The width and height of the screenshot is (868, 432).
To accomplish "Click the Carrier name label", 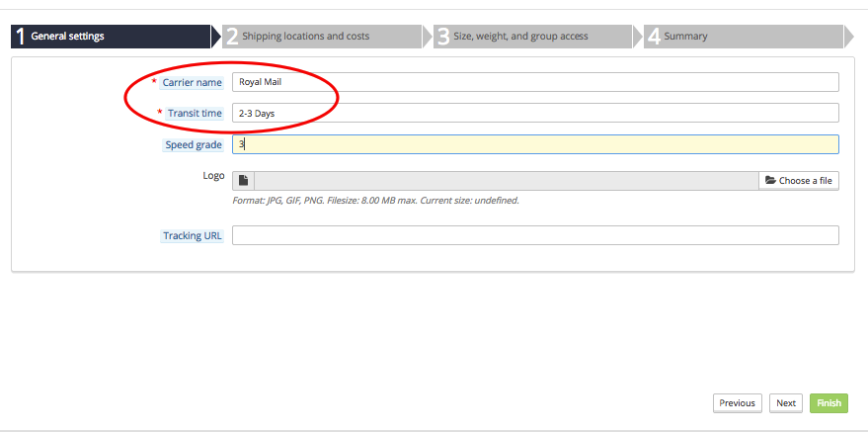I will 193,82.
